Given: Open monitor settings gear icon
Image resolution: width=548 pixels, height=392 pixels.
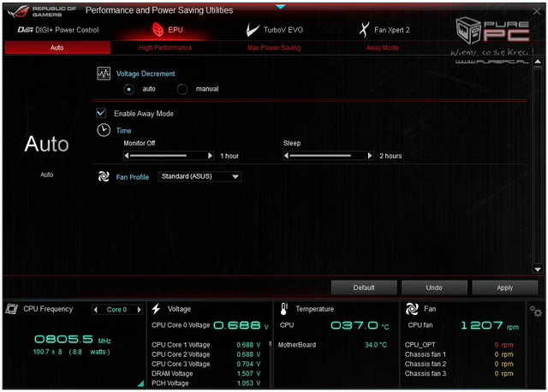Looking at the screenshot, I should point(535,311).
